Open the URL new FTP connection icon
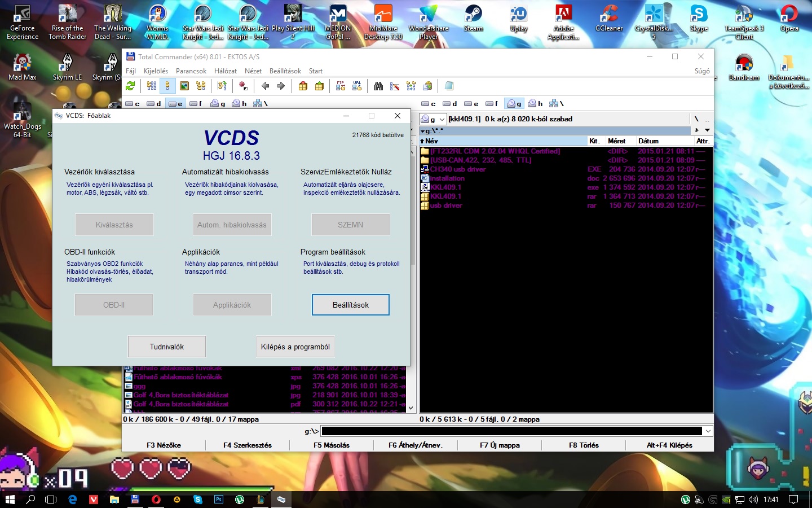 click(357, 86)
